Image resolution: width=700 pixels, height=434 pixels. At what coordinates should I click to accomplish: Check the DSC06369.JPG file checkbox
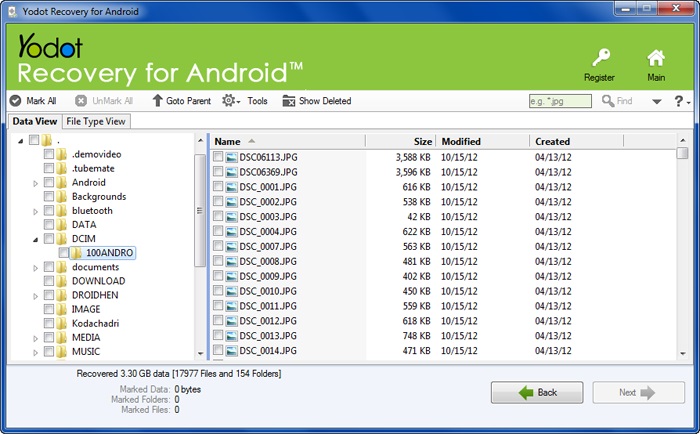pyautogui.click(x=218, y=171)
